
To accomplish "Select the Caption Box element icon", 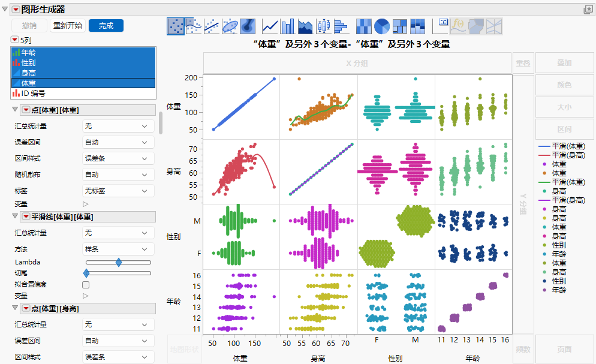I will (440, 26).
